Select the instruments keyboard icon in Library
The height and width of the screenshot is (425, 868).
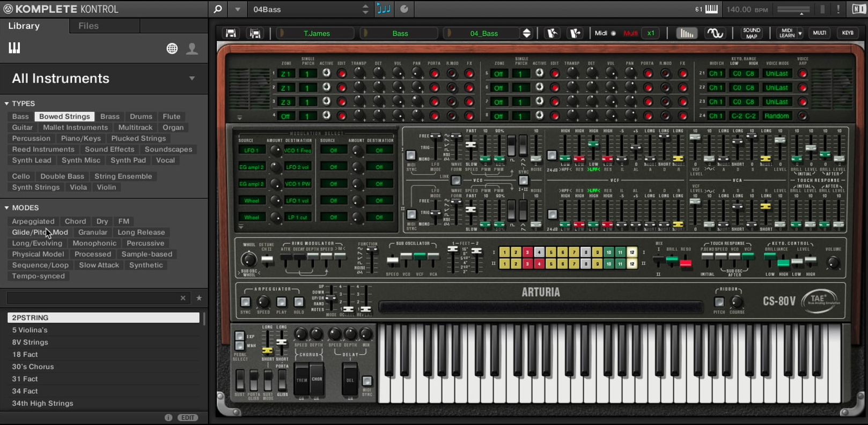[x=14, y=48]
